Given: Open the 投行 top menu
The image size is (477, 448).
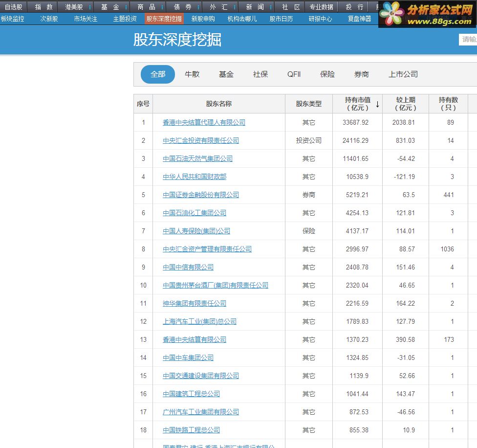Looking at the screenshot, I should tap(354, 7).
